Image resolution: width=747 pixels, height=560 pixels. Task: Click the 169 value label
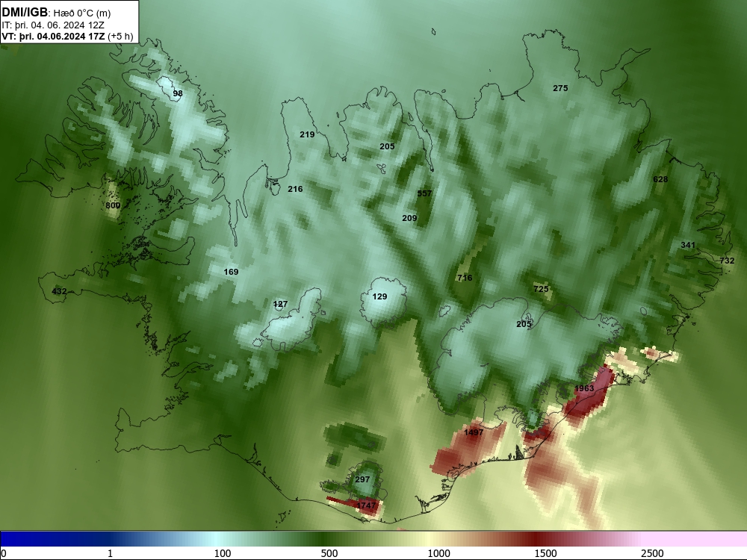coord(231,272)
